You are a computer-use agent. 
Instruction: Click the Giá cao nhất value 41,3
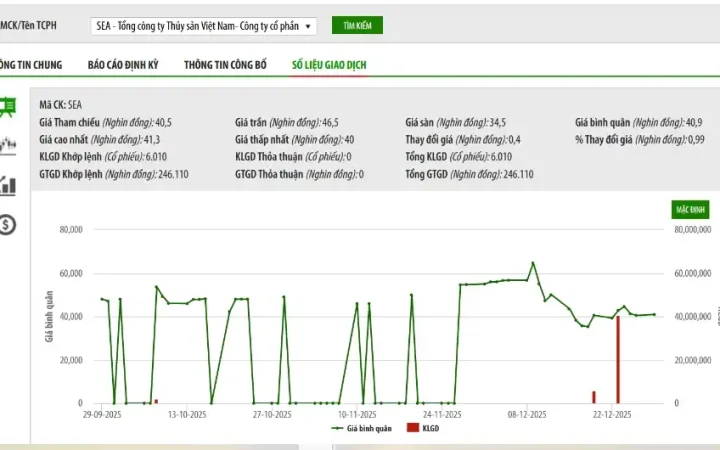coord(152,140)
